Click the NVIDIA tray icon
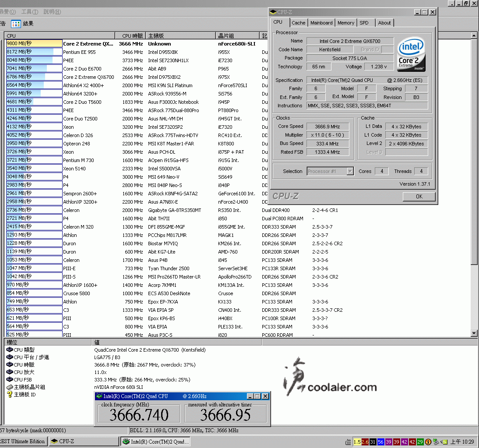This screenshot has height=448, width=479. point(444,442)
